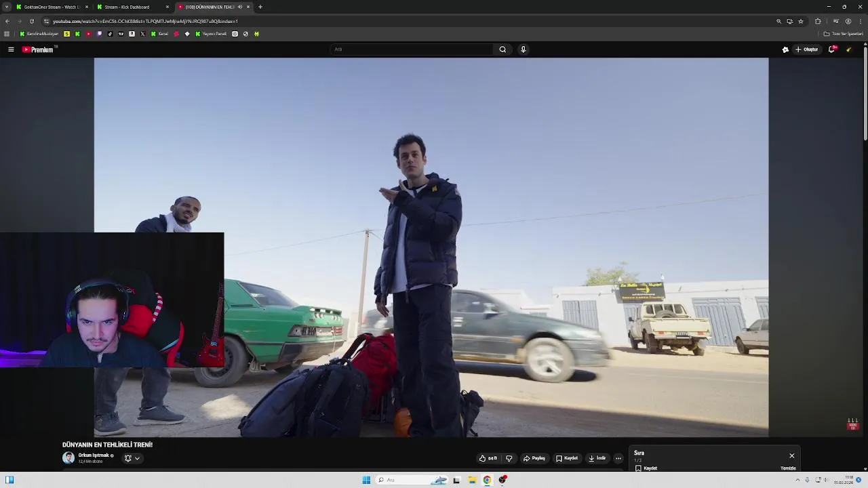The image size is (868, 488).
Task: Open the YouTube account avatar menu
Action: tap(848, 49)
